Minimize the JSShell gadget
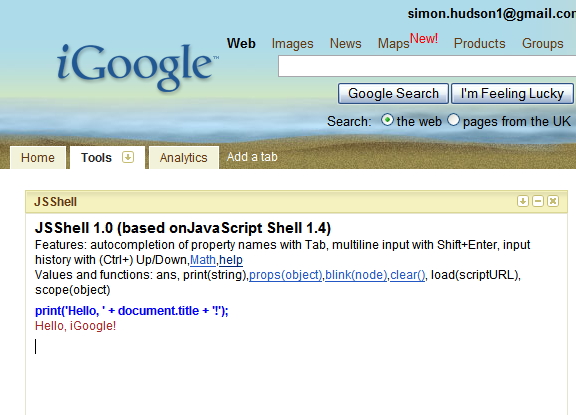 (x=538, y=201)
